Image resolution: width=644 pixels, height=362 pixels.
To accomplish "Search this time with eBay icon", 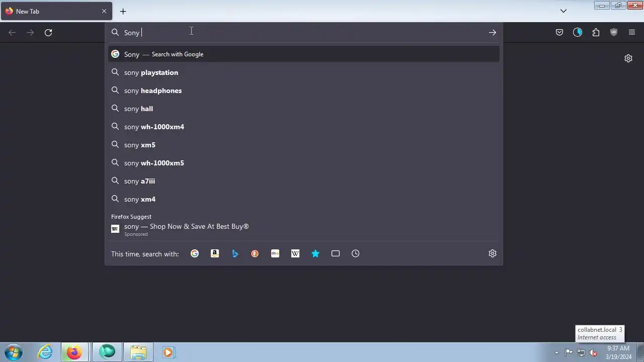I will [x=275, y=253].
